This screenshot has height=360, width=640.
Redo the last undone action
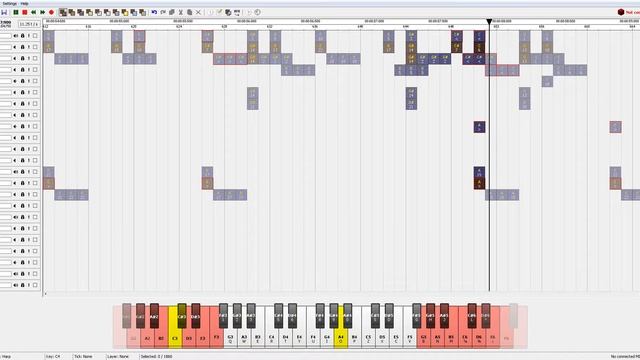(163, 12)
